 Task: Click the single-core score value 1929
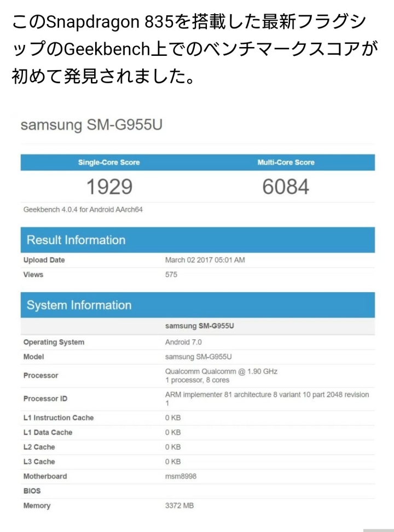(109, 187)
